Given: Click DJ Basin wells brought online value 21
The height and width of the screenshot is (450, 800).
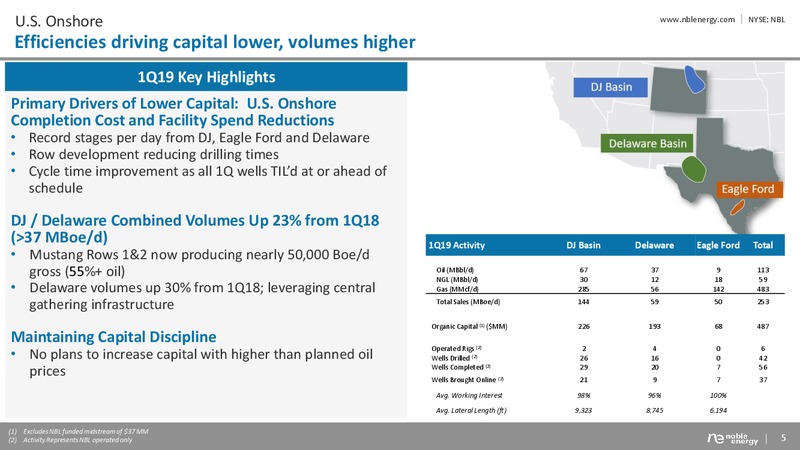Looking at the screenshot, I should (x=584, y=380).
